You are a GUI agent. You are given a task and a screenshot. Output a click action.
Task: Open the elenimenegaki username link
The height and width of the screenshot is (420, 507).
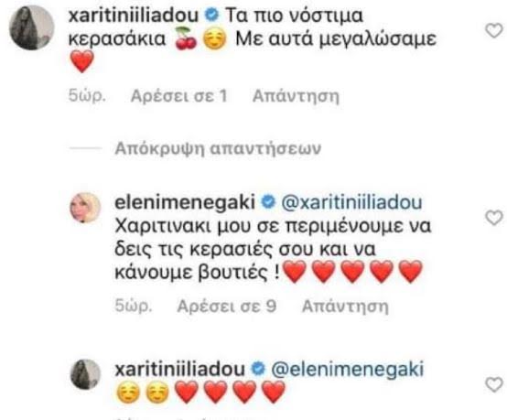click(185, 202)
